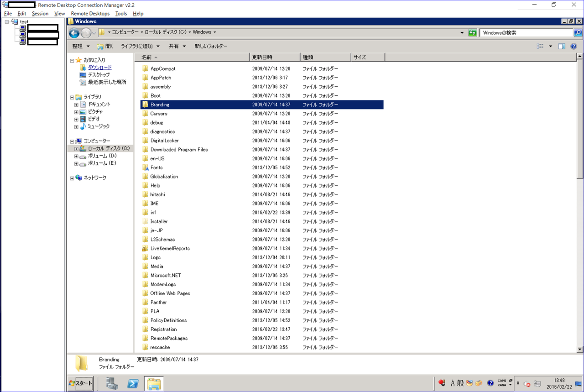Go back with the blue Back arrow
The width and height of the screenshot is (584, 392).
point(74,33)
